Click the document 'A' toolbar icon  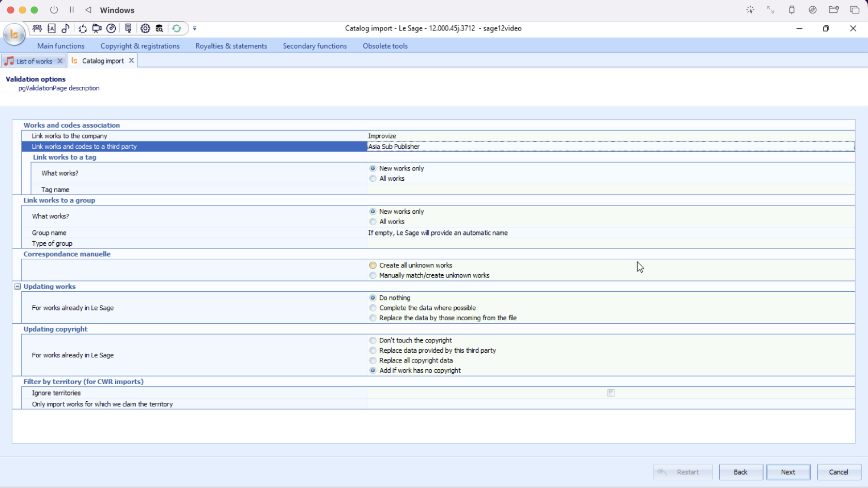pos(52,28)
